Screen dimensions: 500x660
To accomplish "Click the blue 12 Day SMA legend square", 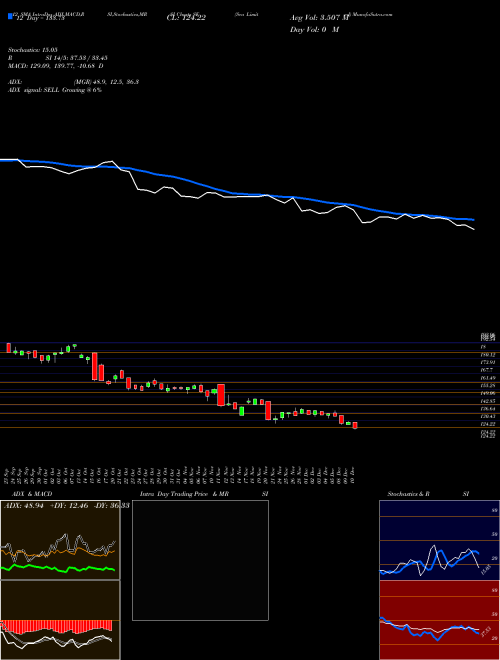I will point(11,16).
